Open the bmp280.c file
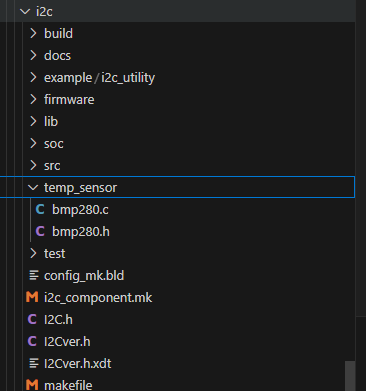Viewport: 366px width, 391px height. 80,209
